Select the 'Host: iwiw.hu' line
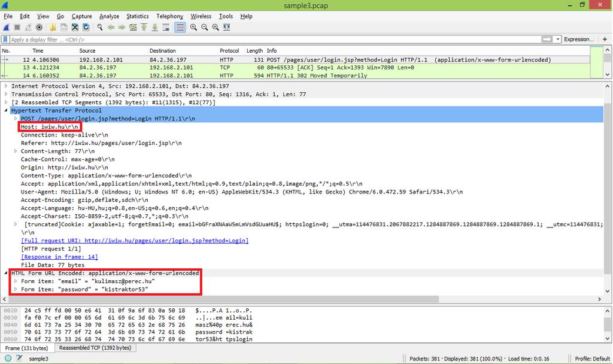613x364 pixels. pyautogui.click(x=50, y=127)
